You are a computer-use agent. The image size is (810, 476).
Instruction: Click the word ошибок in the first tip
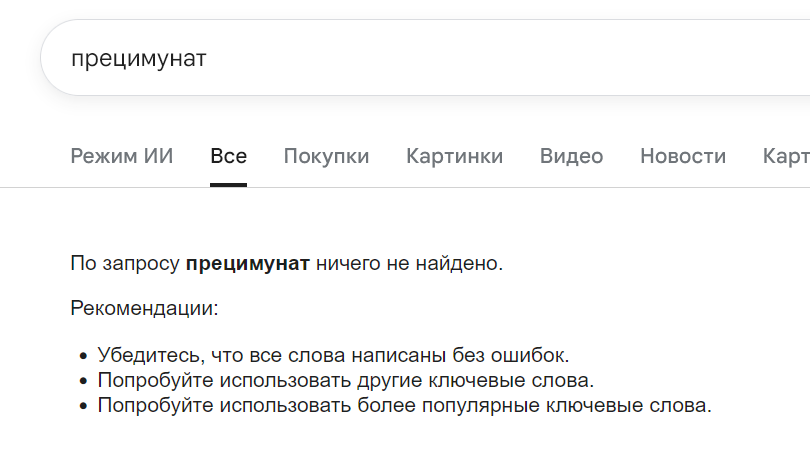click(530, 355)
